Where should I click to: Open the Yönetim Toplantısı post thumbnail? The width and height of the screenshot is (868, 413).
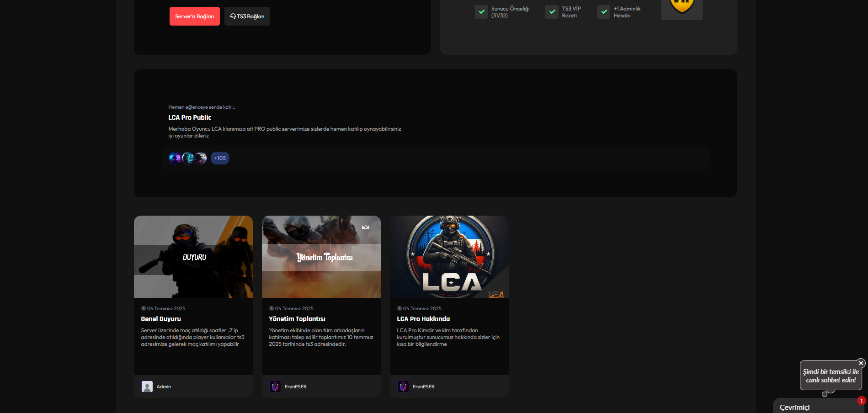[321, 257]
